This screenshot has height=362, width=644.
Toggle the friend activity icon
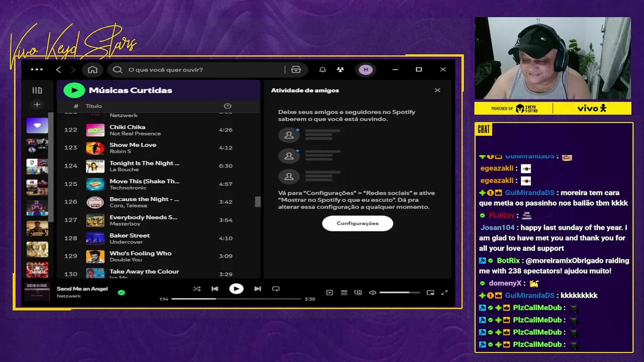pos(341,69)
